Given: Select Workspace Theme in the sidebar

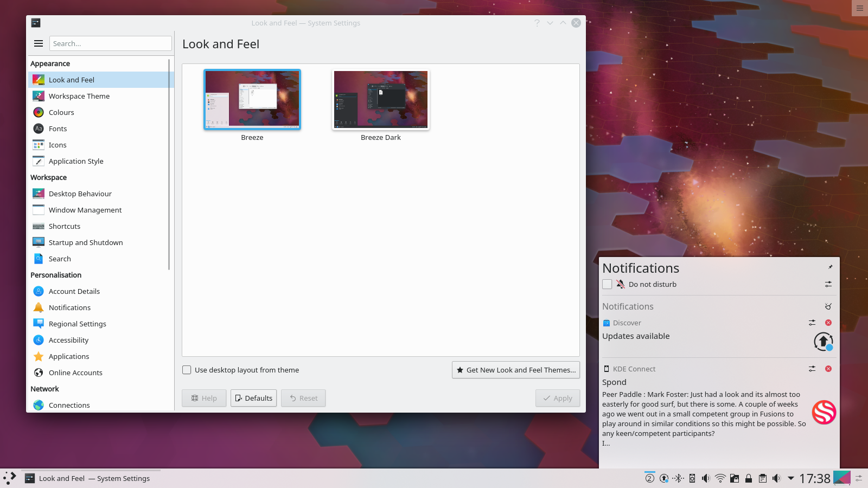Looking at the screenshot, I should [x=79, y=96].
